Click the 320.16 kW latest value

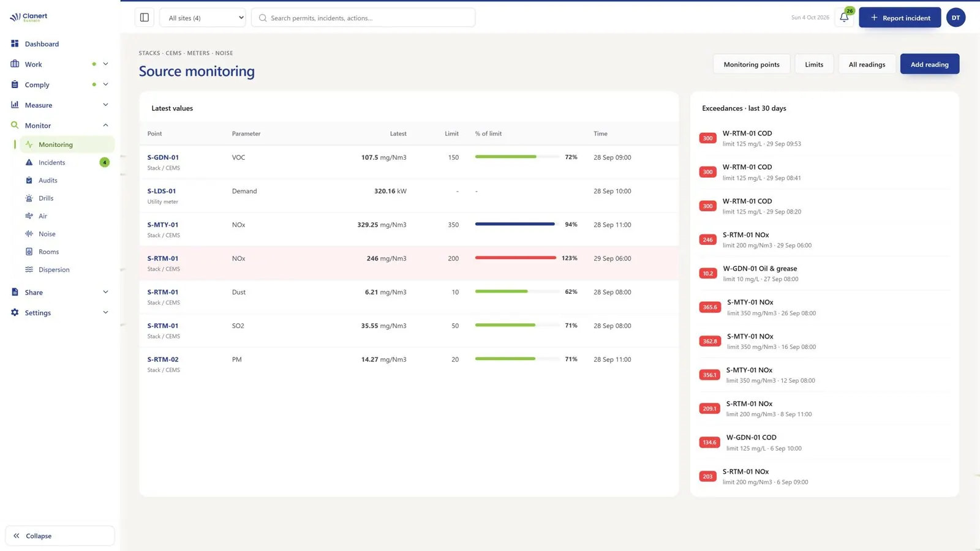click(390, 191)
